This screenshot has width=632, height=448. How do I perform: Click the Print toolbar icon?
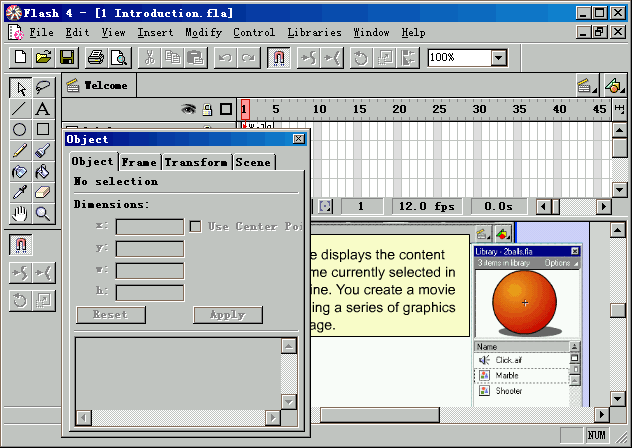point(95,58)
